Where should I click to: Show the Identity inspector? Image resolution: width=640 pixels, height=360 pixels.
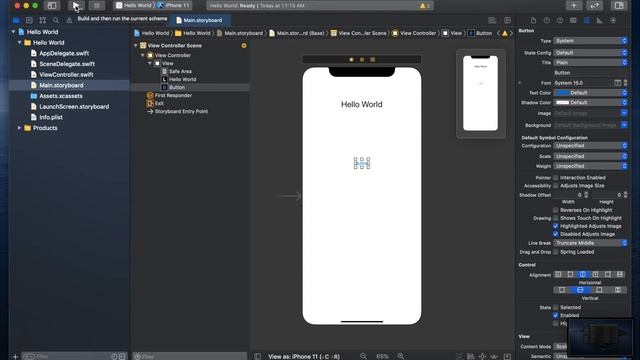tap(573, 20)
